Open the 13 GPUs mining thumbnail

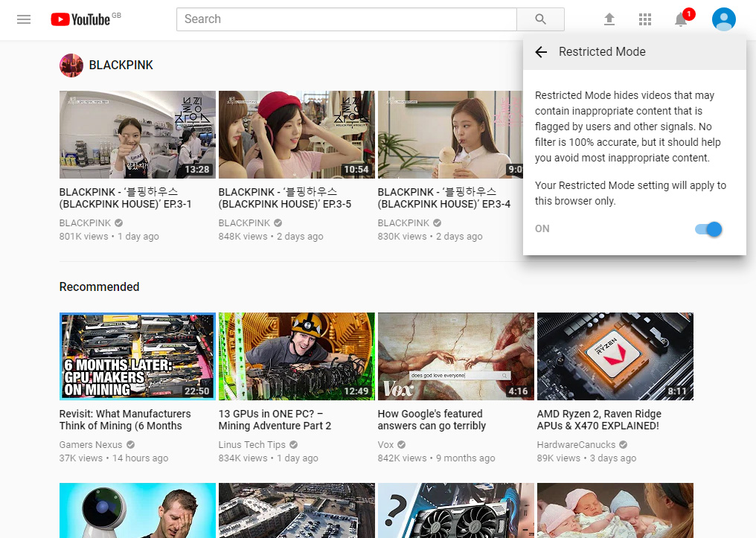[296, 356]
